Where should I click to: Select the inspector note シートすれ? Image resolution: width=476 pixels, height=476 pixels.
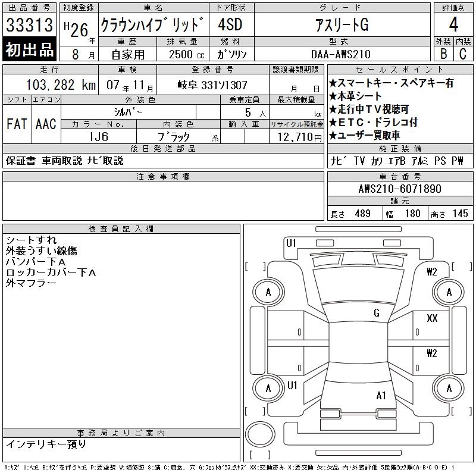32,240
